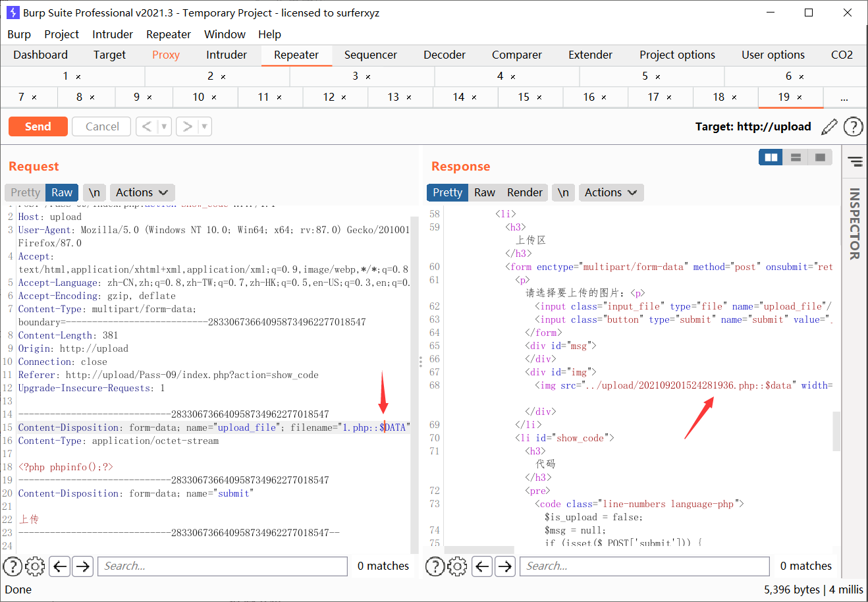Switch to the Comparer tab

[517, 55]
